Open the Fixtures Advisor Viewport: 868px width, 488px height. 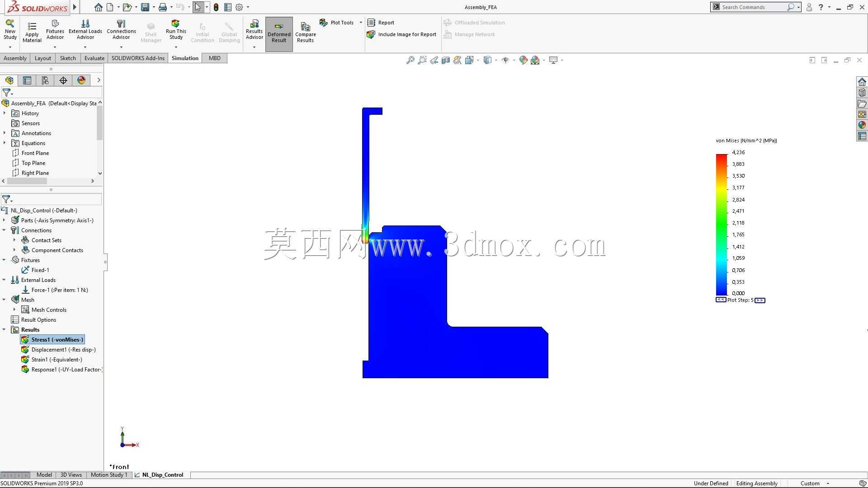[x=55, y=30]
